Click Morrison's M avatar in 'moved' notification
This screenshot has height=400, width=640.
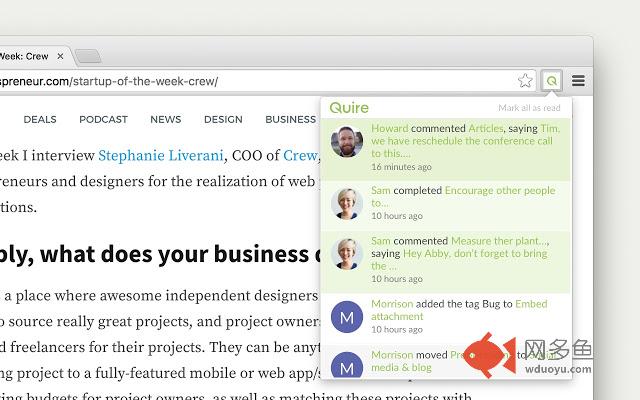point(347,365)
